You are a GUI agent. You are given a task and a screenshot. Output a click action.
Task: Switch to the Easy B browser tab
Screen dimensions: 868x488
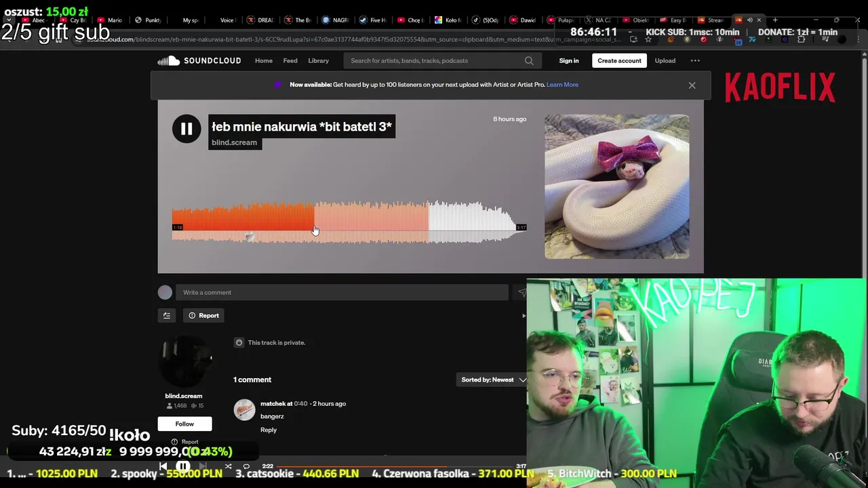point(673,20)
